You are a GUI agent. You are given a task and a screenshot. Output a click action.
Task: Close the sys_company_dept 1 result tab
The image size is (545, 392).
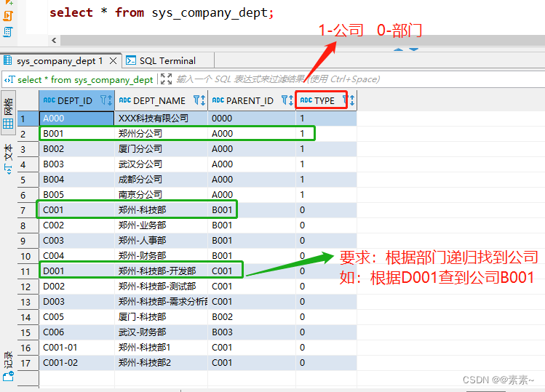click(x=113, y=61)
